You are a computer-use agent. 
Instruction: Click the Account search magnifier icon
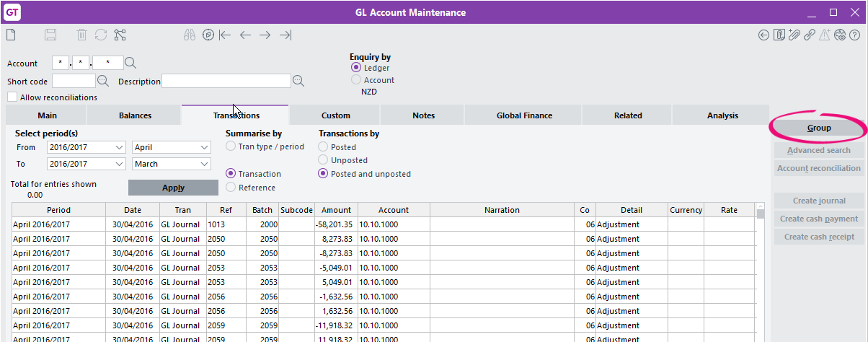130,63
